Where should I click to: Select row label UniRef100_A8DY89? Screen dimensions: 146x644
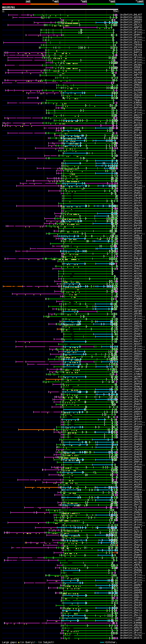(x=131, y=125)
